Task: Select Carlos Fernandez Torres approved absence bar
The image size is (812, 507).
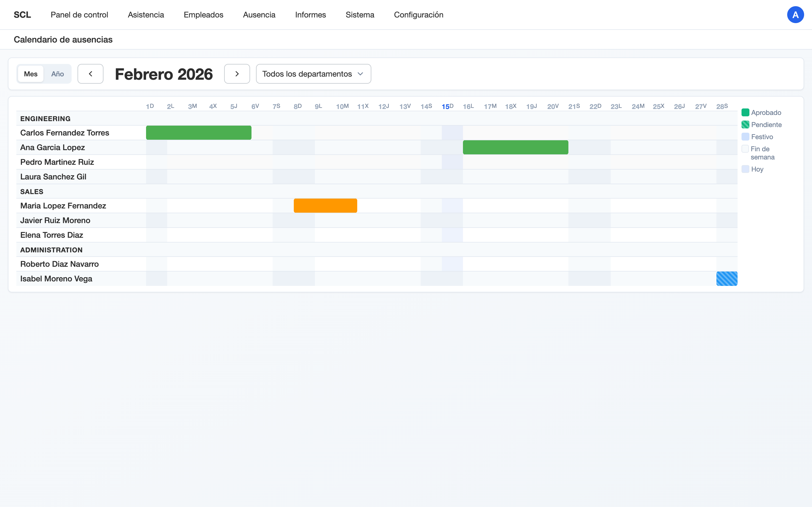Action: click(x=198, y=132)
